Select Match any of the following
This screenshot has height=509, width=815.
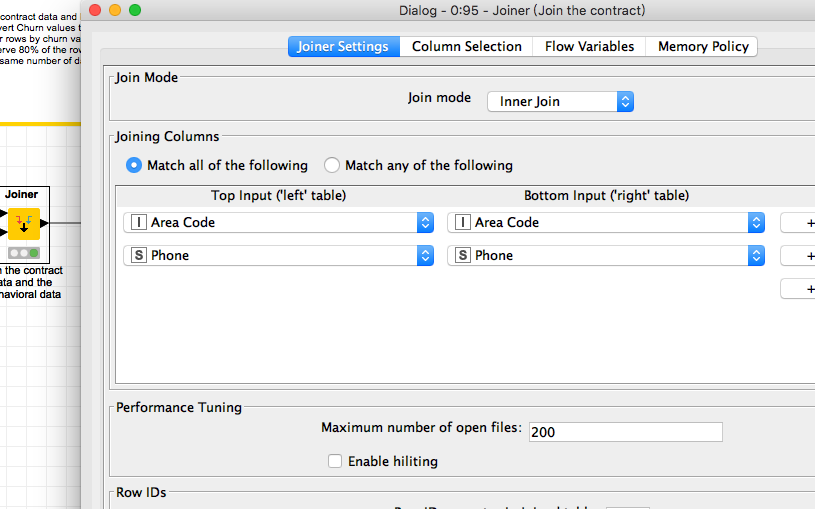pos(332,165)
